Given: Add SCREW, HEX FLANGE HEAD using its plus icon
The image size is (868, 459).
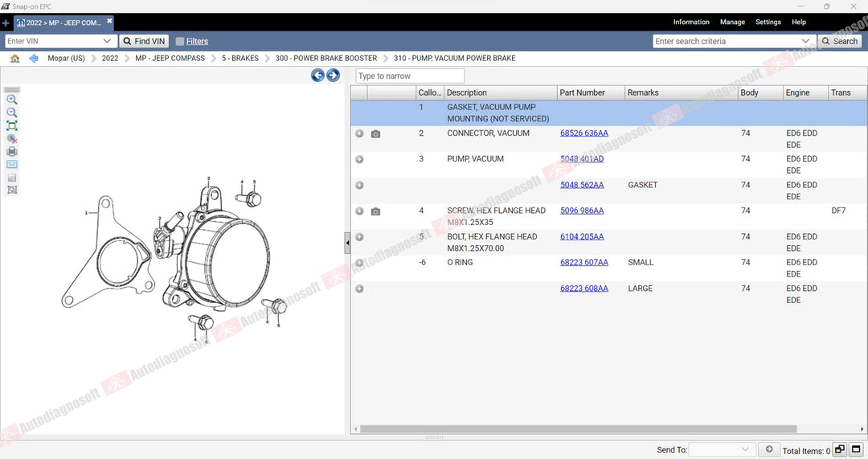Looking at the screenshot, I should point(359,211).
